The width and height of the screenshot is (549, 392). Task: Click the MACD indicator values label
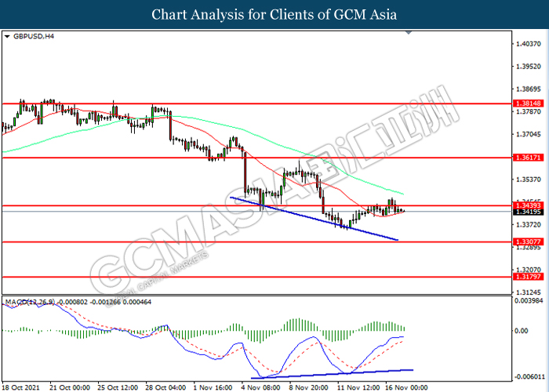click(x=78, y=302)
